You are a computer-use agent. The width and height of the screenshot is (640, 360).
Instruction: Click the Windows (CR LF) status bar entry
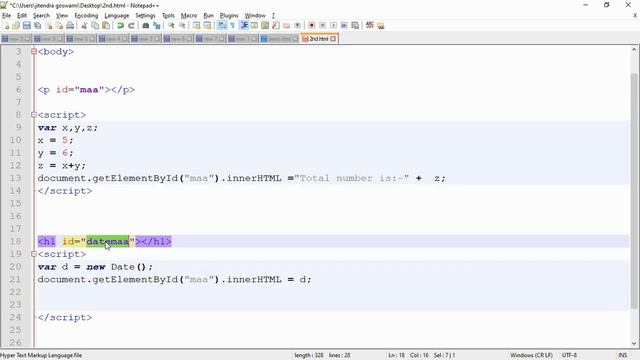point(531,356)
